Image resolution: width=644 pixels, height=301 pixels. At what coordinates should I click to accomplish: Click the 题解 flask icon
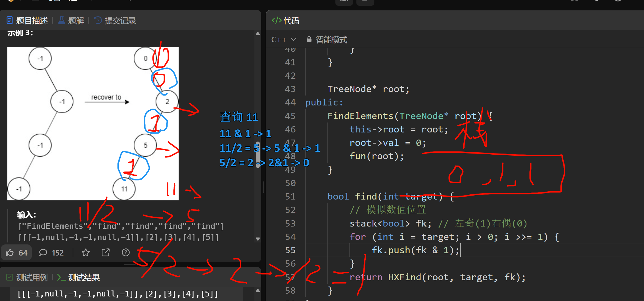click(x=61, y=20)
